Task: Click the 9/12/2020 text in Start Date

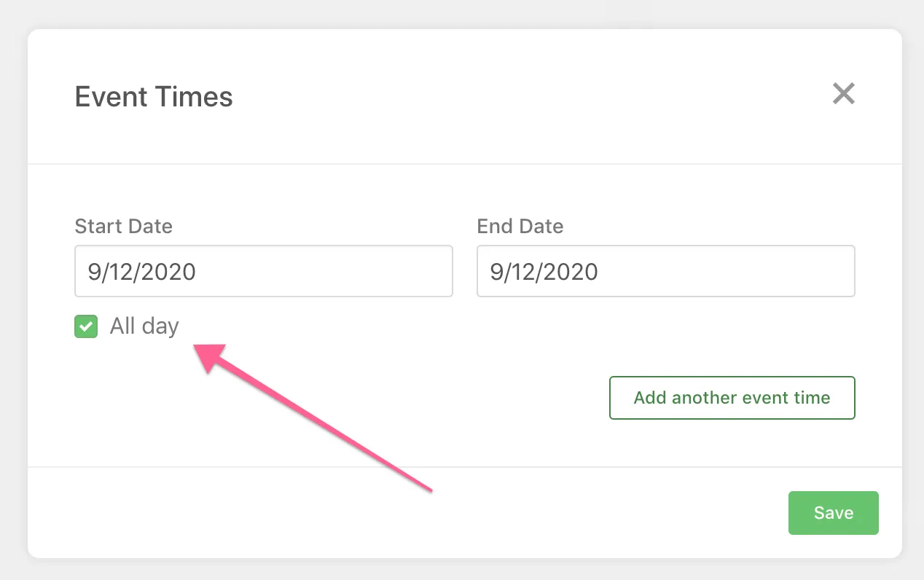Action: pos(142,272)
